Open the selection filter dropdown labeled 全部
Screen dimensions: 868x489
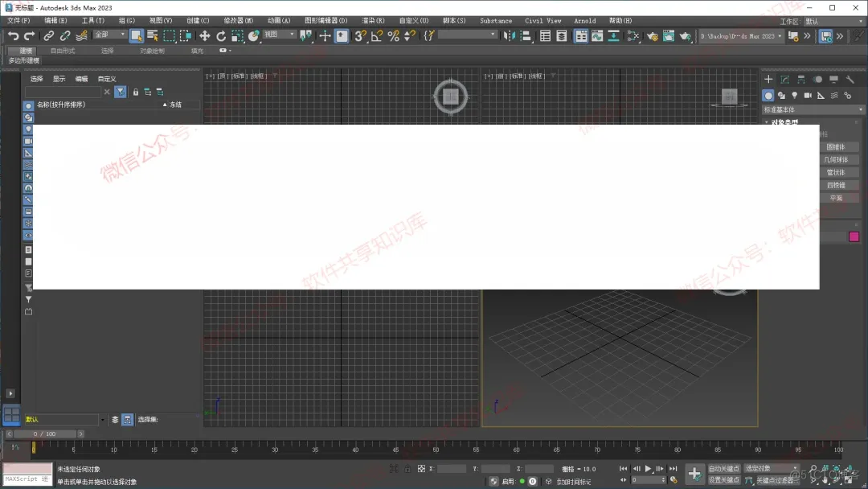coord(109,35)
